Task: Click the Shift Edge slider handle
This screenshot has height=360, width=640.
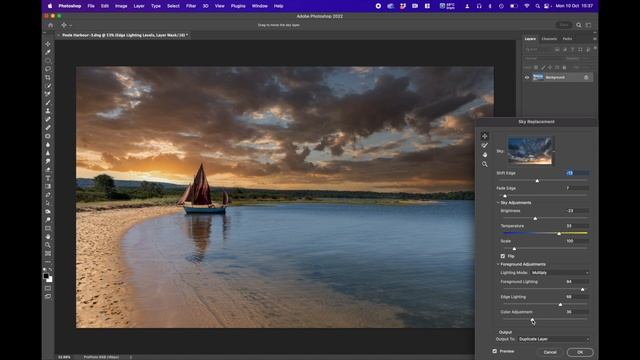Action: pyautogui.click(x=537, y=180)
